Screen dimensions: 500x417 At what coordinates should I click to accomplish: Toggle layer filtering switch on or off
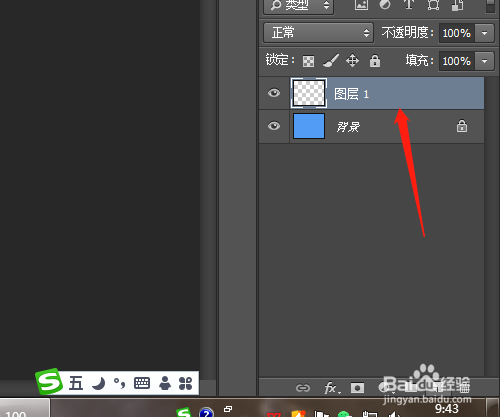coord(490,5)
